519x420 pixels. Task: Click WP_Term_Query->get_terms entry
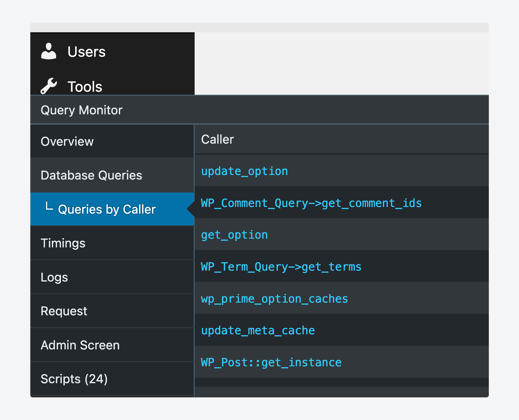(x=281, y=267)
